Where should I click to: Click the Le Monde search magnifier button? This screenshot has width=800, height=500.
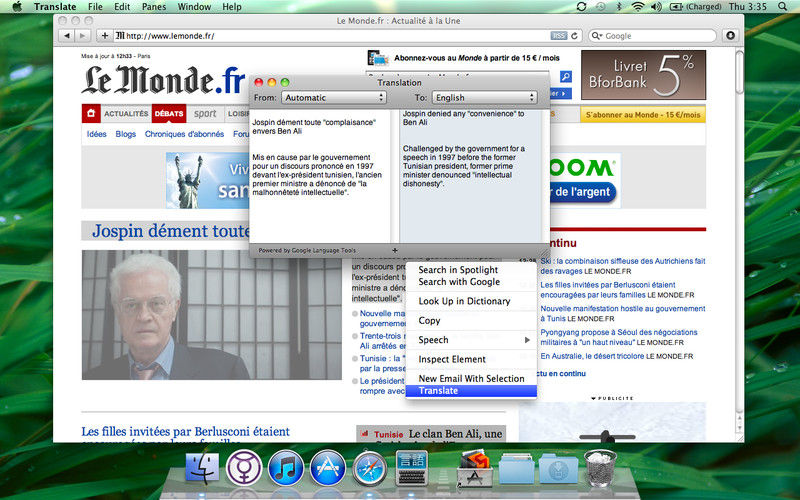pos(565,77)
